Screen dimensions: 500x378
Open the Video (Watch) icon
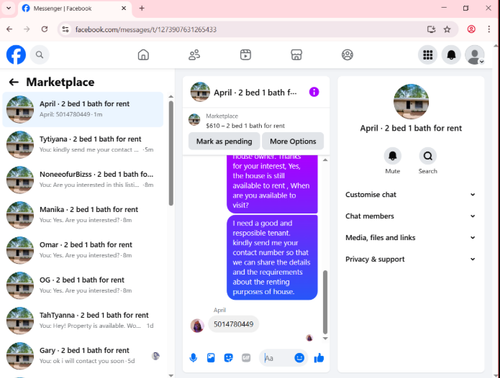pyautogui.click(x=246, y=55)
